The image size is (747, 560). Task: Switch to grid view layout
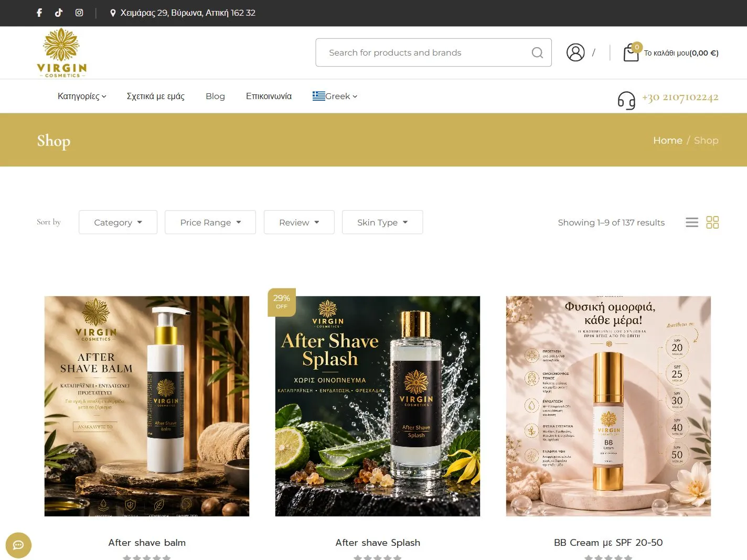[712, 222]
